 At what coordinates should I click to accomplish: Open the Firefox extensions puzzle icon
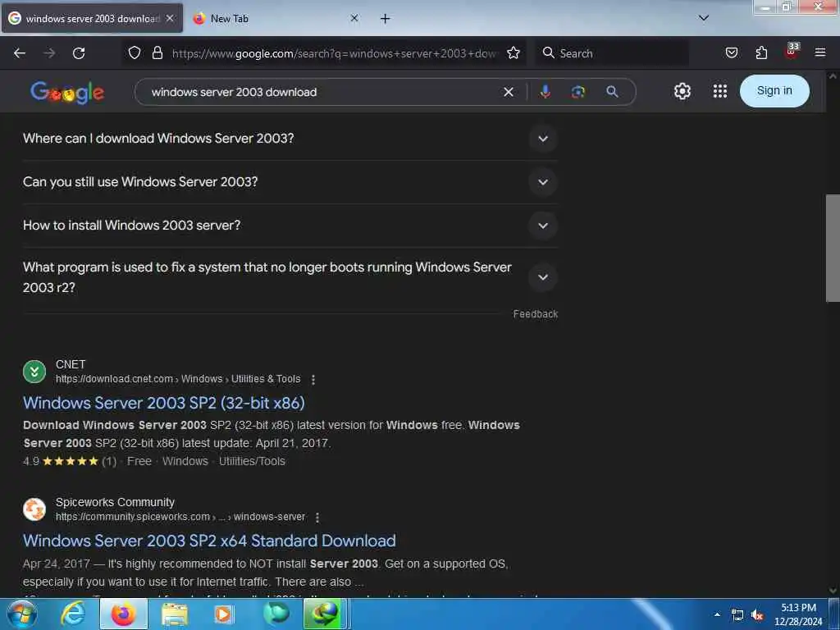761,52
